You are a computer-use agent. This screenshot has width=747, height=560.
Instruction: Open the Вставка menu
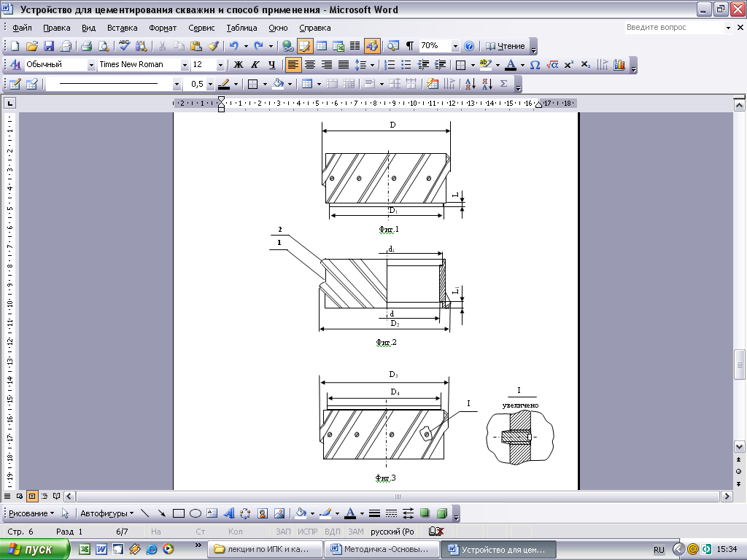[x=122, y=28]
